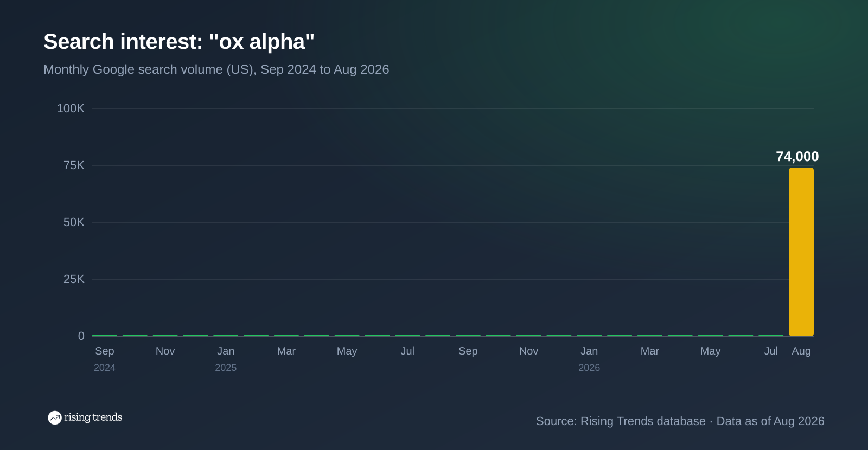Click the "rising trends" brand text
The image size is (868, 450).
click(93, 417)
